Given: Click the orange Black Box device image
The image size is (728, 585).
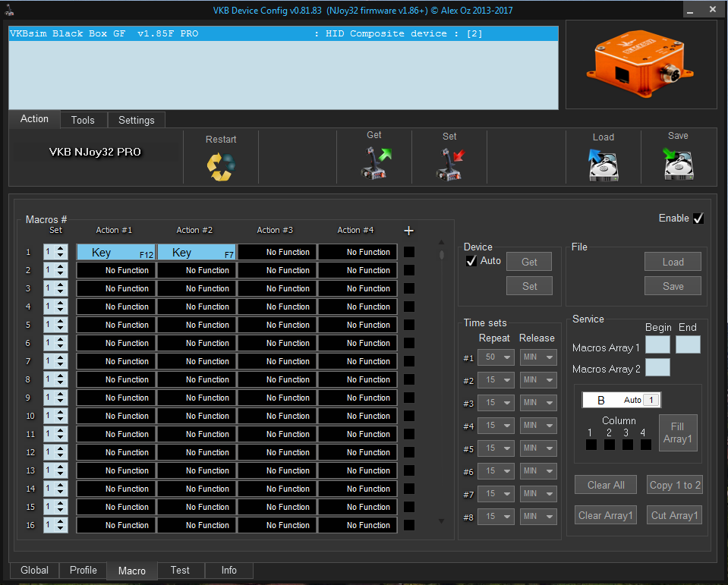Looking at the screenshot, I should 641,64.
